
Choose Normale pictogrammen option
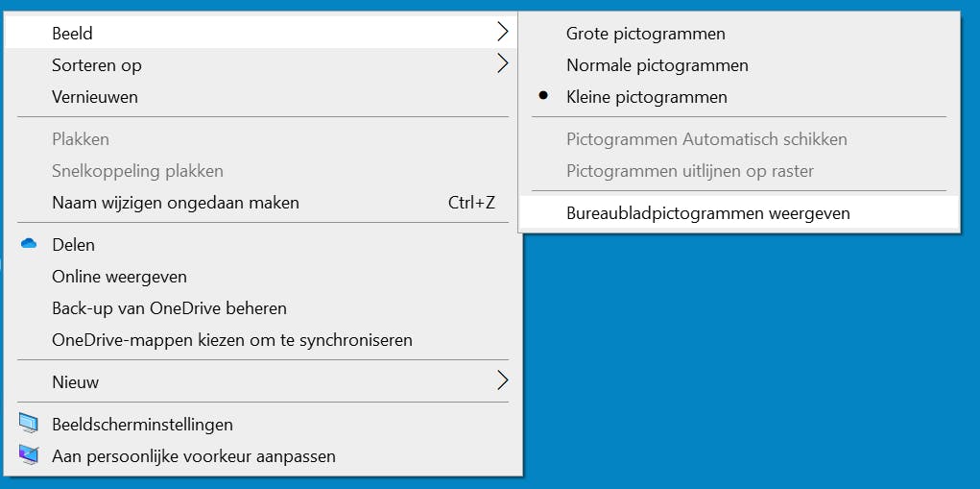coord(657,65)
